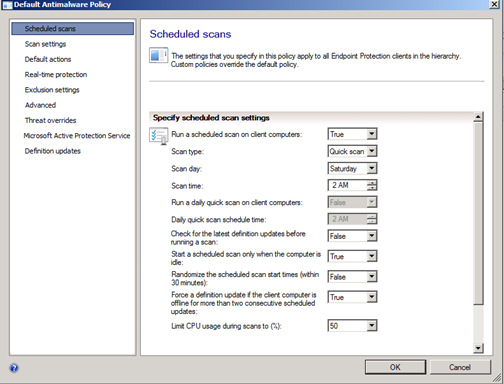Click 'Daily quick scan schedule time:' label
This screenshot has width=504, height=384.
(x=219, y=220)
